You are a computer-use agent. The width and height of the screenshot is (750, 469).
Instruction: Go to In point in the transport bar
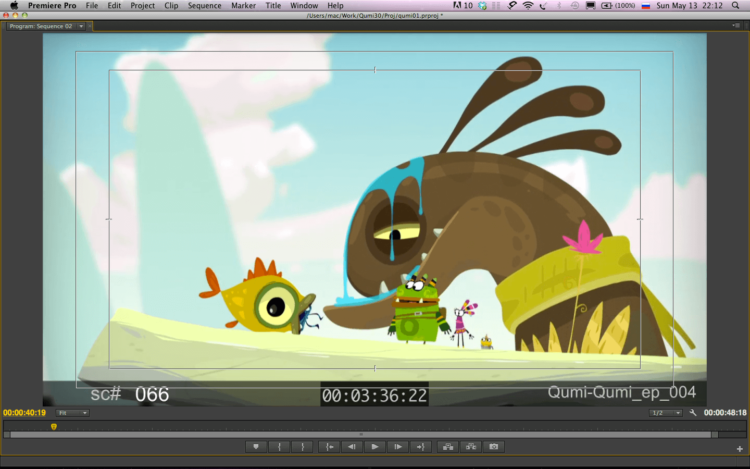pos(329,447)
